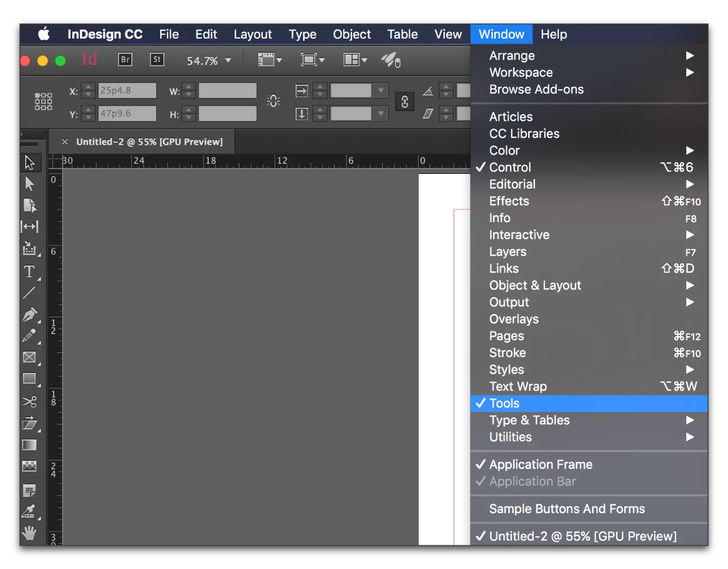This screenshot has width=728, height=569.
Task: Expand the Utilities submenu
Action: 589,437
